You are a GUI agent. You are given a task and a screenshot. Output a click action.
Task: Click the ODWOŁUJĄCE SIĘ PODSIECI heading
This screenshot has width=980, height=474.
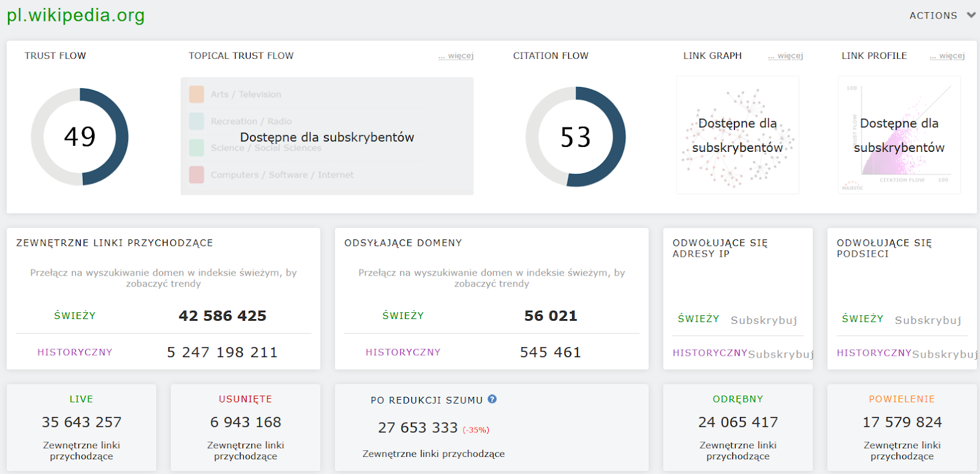(884, 248)
